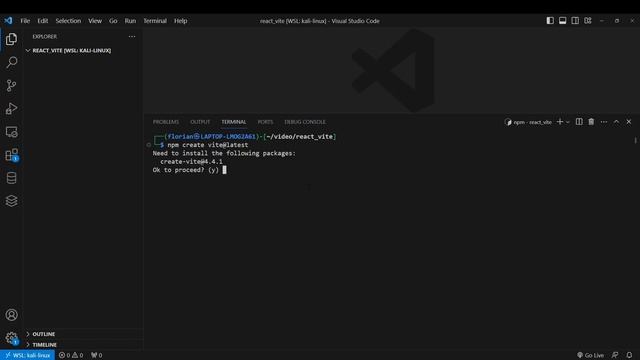Screen dimensions: 640x360
Task: Open the Explorer view in activity bar
Action: click(11, 39)
